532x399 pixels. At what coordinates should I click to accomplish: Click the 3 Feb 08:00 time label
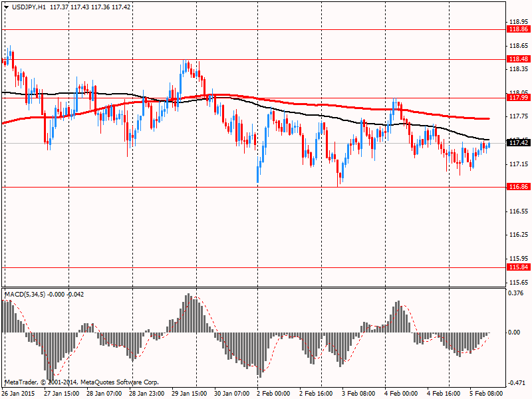[359, 393]
